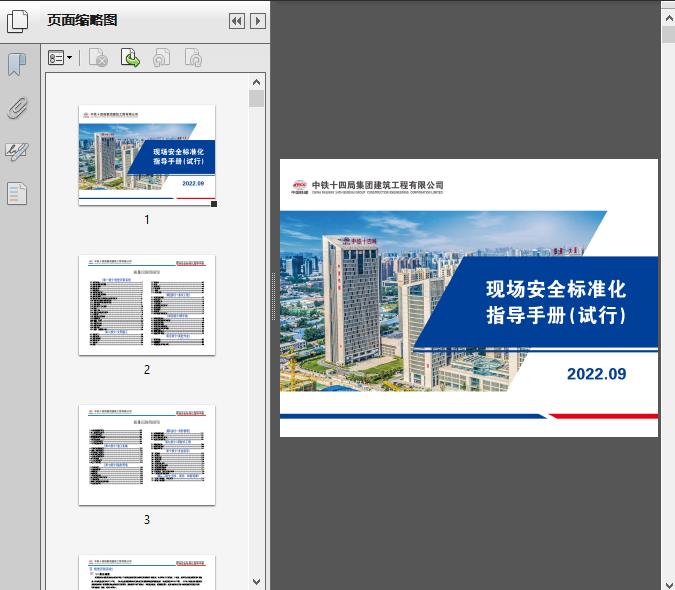Click the date 2022.09 on the cover
The width and height of the screenshot is (675, 590).
[x=597, y=374]
